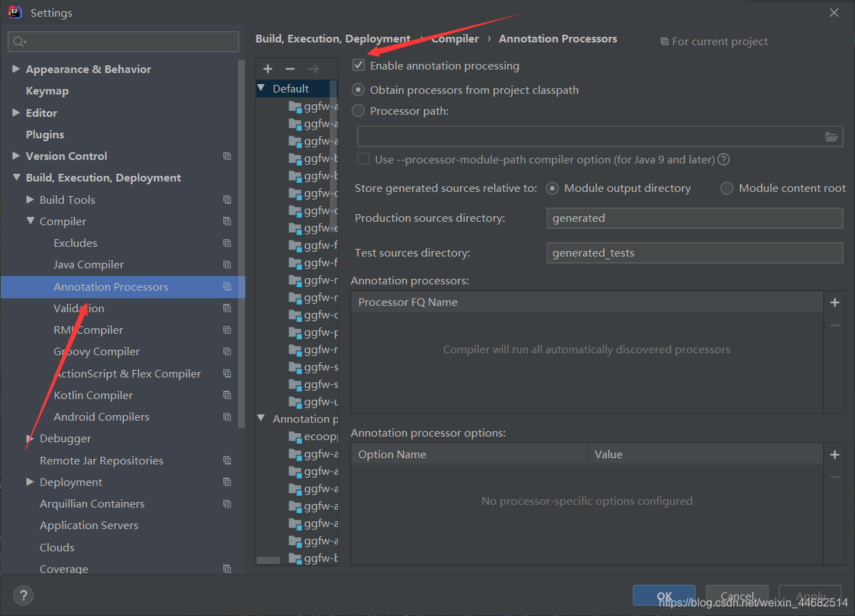Open Application Servers settings
The image size is (855, 616).
89,526
